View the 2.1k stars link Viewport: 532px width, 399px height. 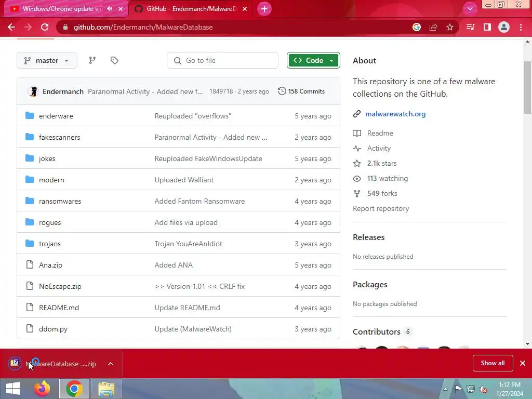click(x=382, y=163)
